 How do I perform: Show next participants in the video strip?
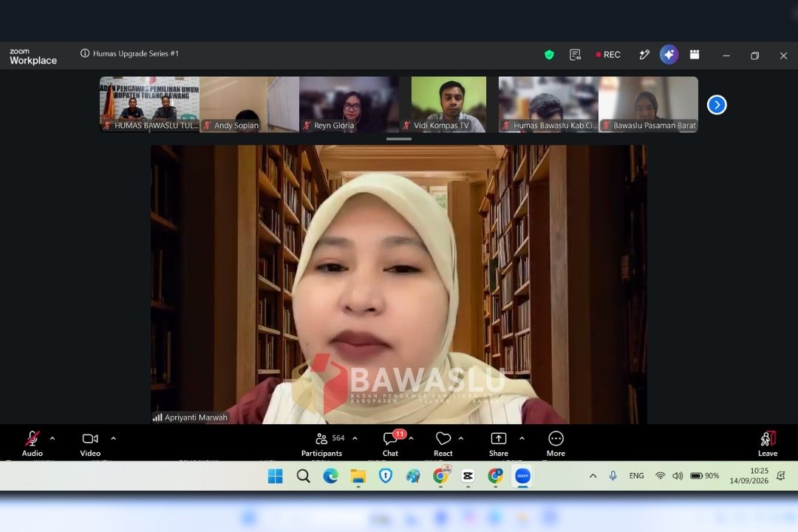tap(717, 105)
